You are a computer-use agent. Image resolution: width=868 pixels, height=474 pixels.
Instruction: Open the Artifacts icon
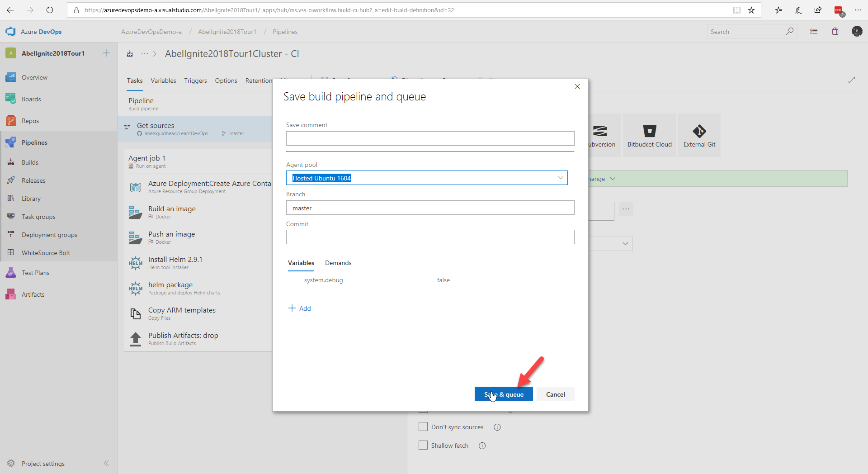[x=11, y=294]
